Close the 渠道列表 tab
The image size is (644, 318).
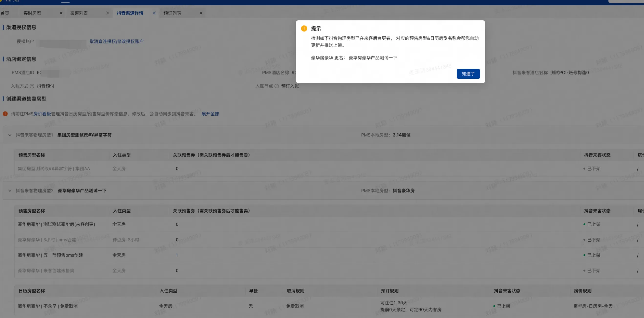[107, 13]
